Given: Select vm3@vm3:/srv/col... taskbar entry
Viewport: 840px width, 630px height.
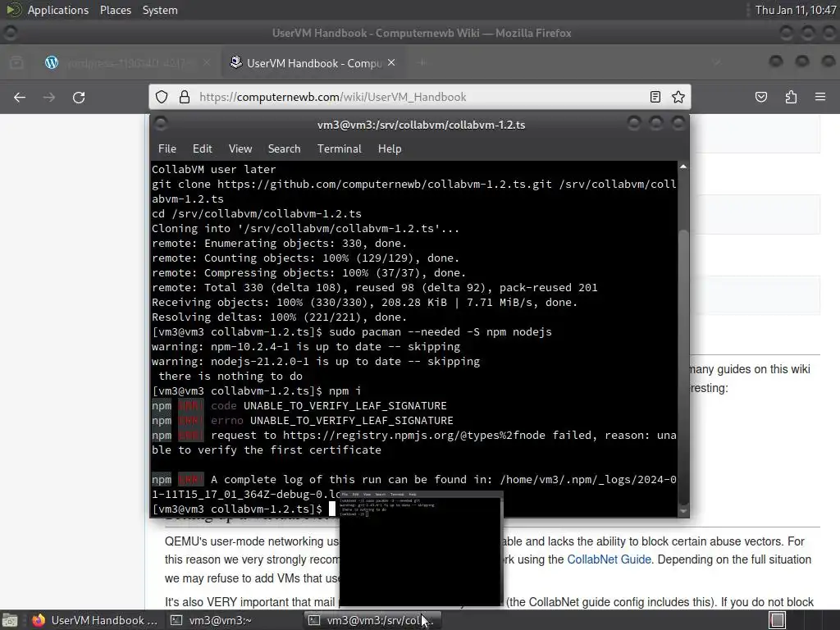Looking at the screenshot, I should [373, 620].
